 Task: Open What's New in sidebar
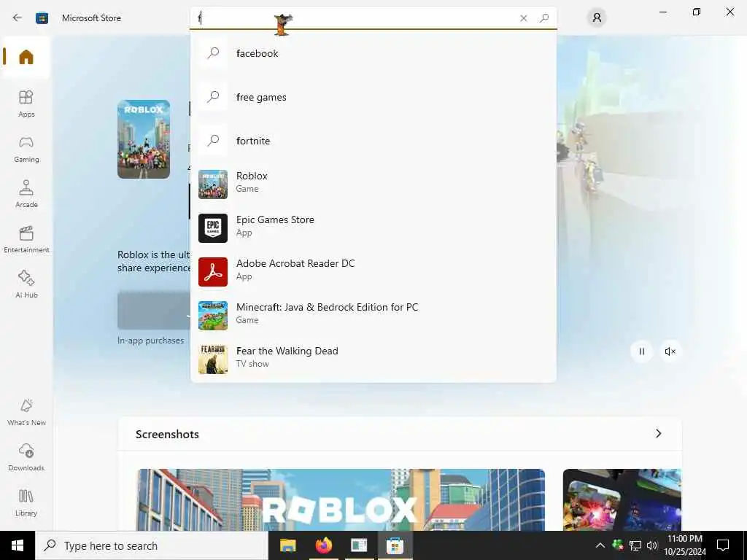pyautogui.click(x=26, y=412)
